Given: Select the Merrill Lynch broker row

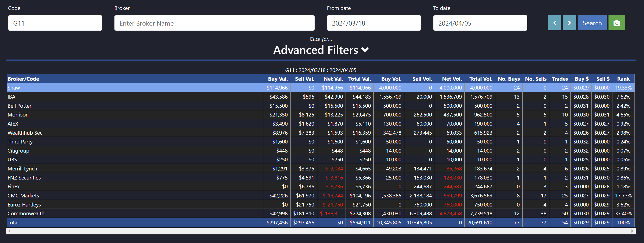Looking at the screenshot, I should coord(321,169).
